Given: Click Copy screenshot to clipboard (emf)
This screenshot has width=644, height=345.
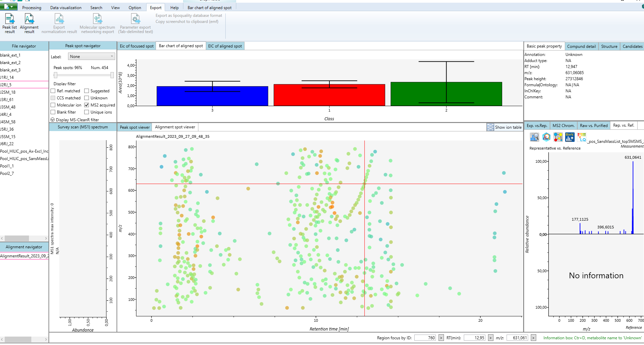Looking at the screenshot, I should click(187, 21).
